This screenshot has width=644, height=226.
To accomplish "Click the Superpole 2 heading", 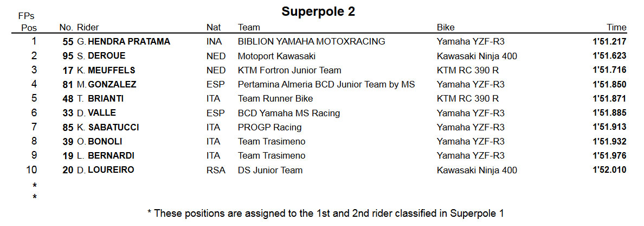I will click(318, 12).
